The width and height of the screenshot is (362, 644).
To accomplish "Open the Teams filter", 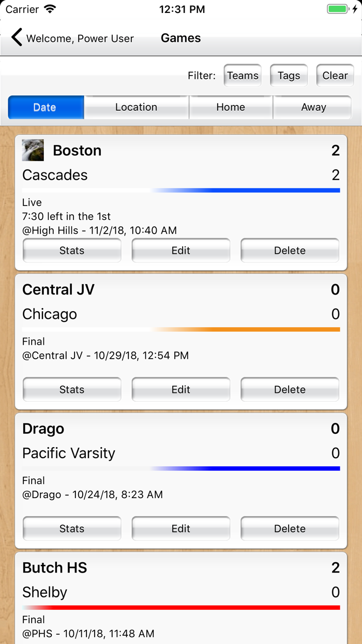I will click(242, 75).
